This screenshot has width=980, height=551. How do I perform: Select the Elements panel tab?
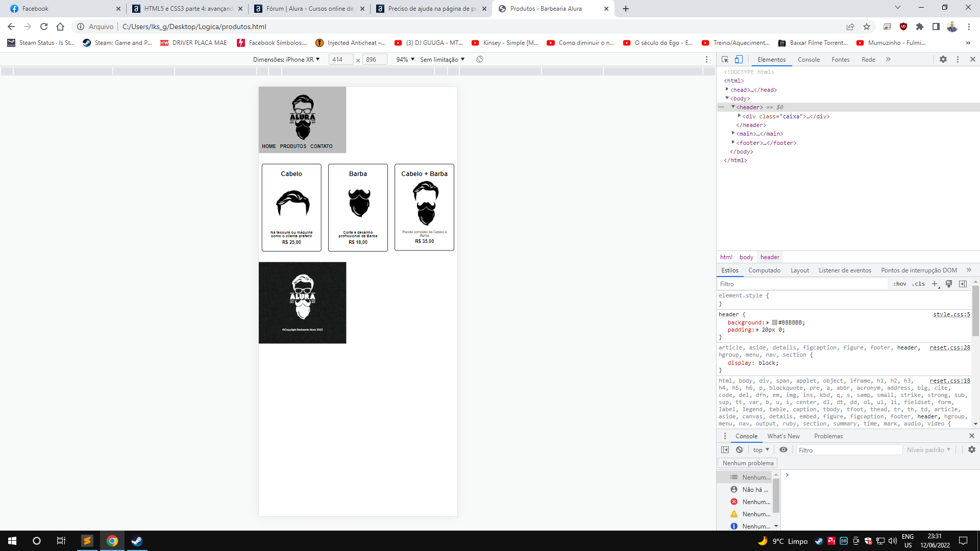(772, 59)
